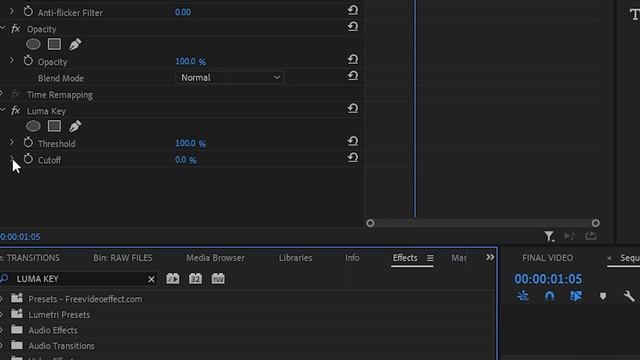This screenshot has height=360, width=640.
Task: Reset the Opacity effect group
Action: (x=353, y=27)
